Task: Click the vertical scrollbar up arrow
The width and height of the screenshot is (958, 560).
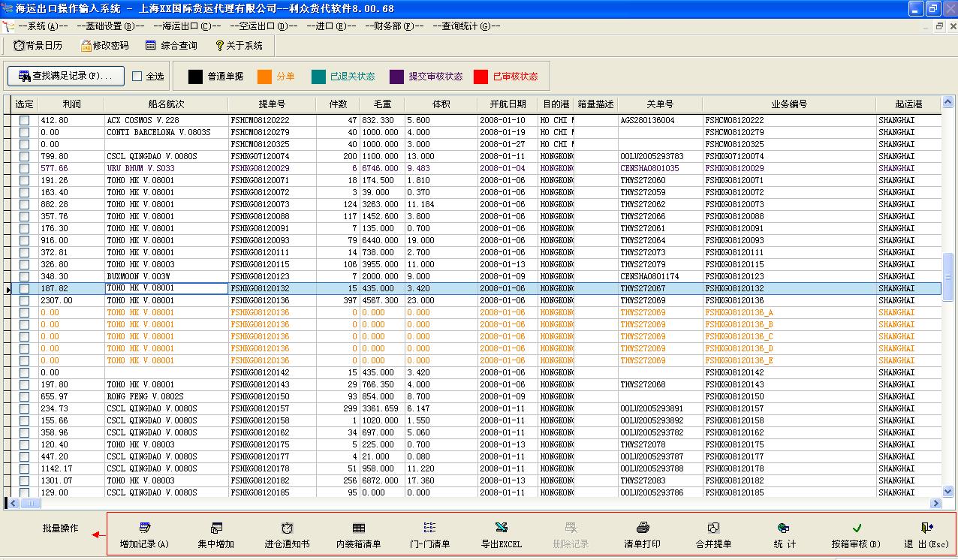Action: coord(947,101)
